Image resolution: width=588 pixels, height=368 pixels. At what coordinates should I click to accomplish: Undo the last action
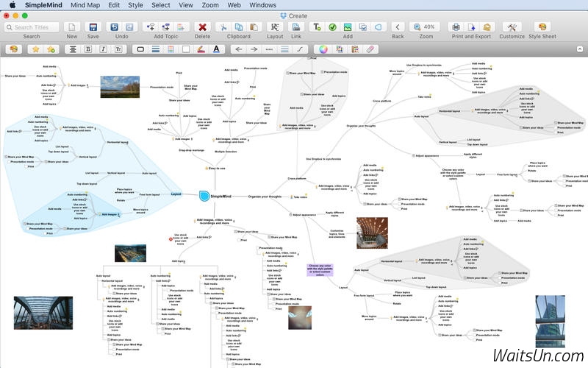click(114, 27)
